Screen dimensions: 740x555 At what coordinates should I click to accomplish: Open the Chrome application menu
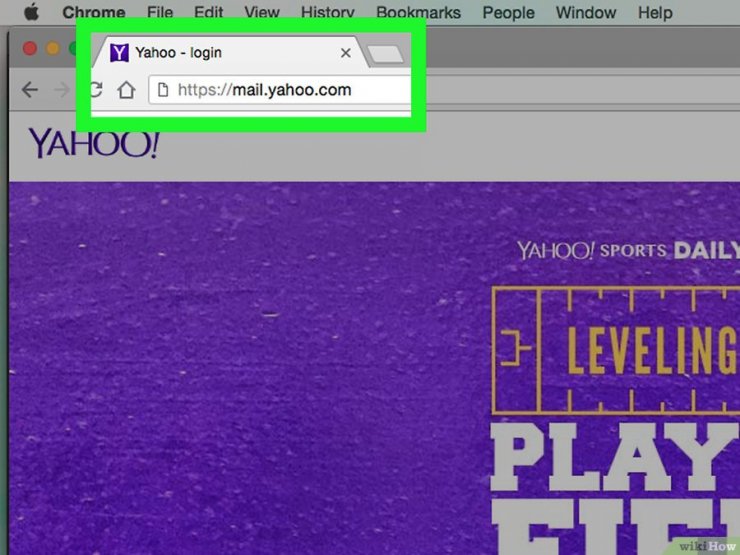click(x=94, y=12)
